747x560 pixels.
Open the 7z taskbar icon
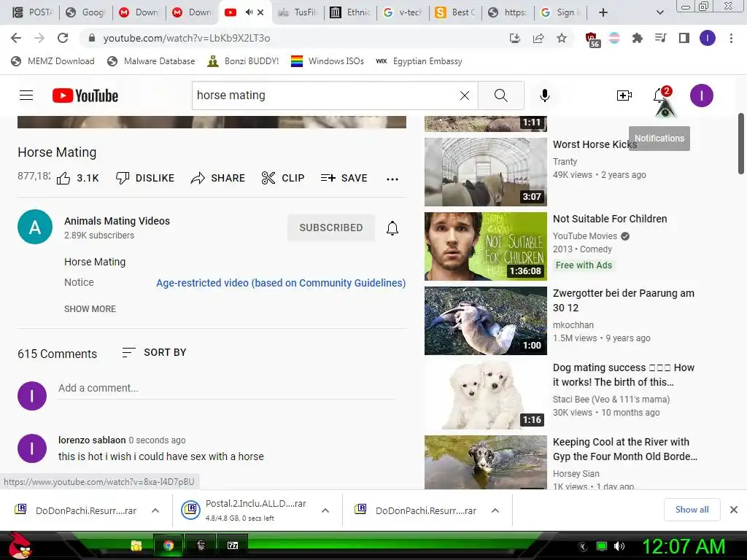(233, 545)
